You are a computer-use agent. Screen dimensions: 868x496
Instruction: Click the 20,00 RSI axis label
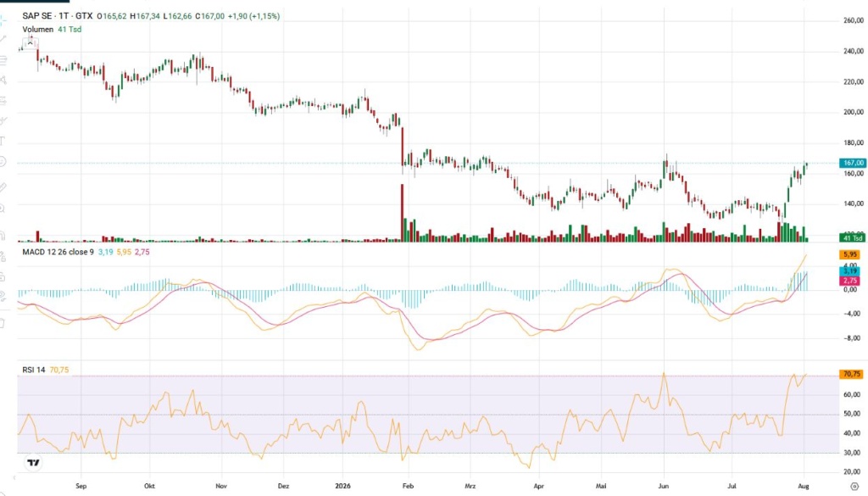click(852, 472)
